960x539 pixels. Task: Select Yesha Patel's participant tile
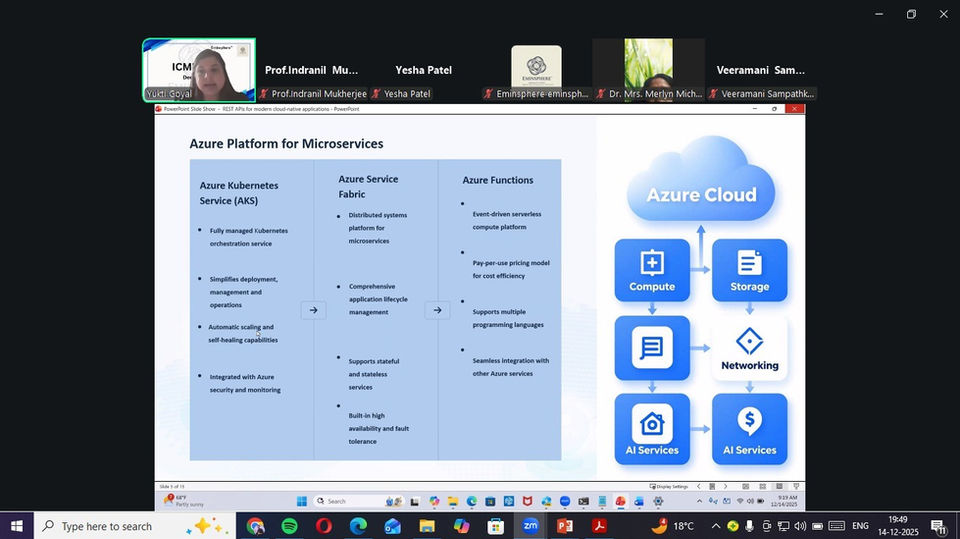point(424,70)
